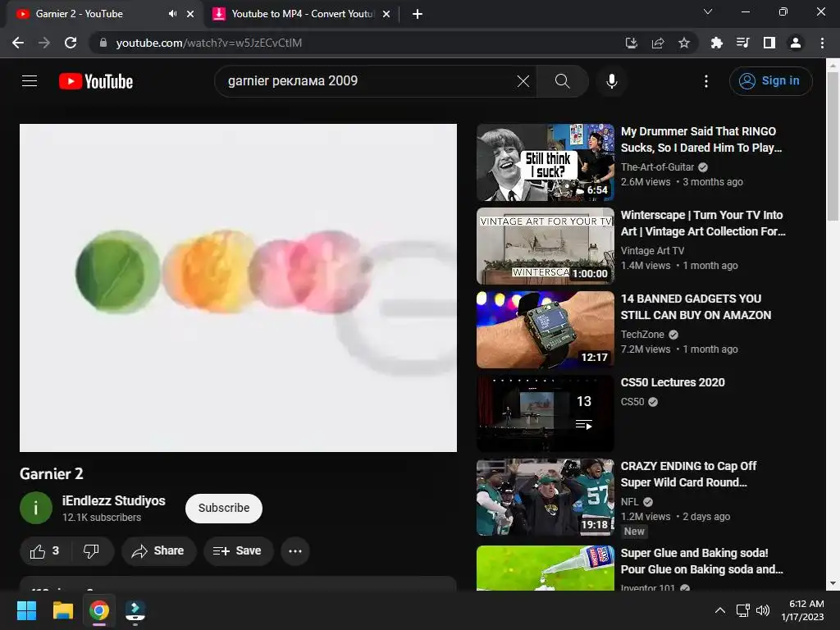Open iEndlezz Studiyos channel name
The height and width of the screenshot is (630, 840).
[113, 500]
